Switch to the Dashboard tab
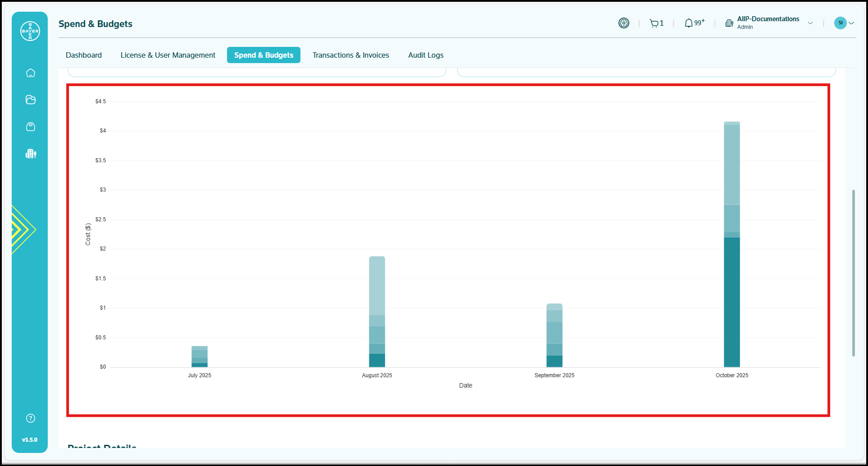This screenshot has height=466, width=868. pyautogui.click(x=84, y=55)
